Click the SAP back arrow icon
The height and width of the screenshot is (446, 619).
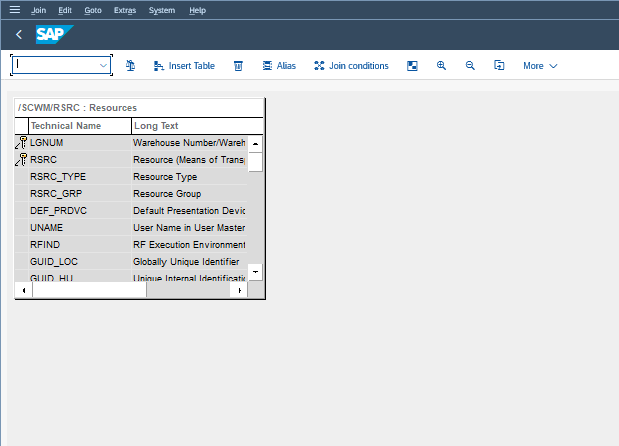pyautogui.click(x=19, y=34)
